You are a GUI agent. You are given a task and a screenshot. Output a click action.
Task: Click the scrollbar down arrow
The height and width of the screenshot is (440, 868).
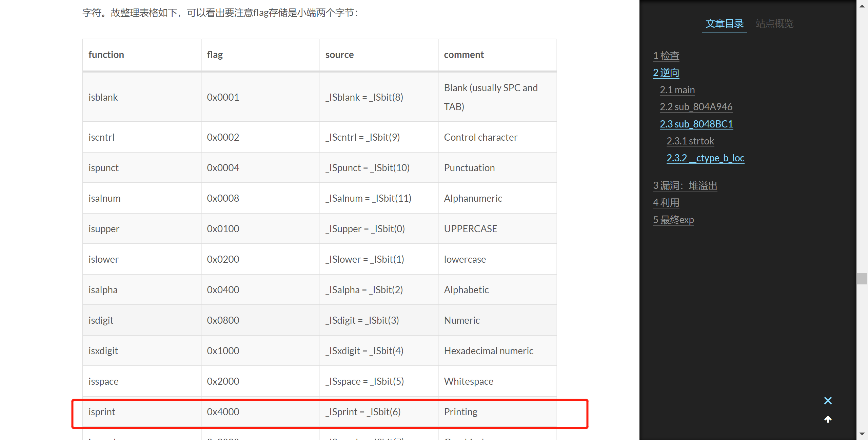(862, 434)
